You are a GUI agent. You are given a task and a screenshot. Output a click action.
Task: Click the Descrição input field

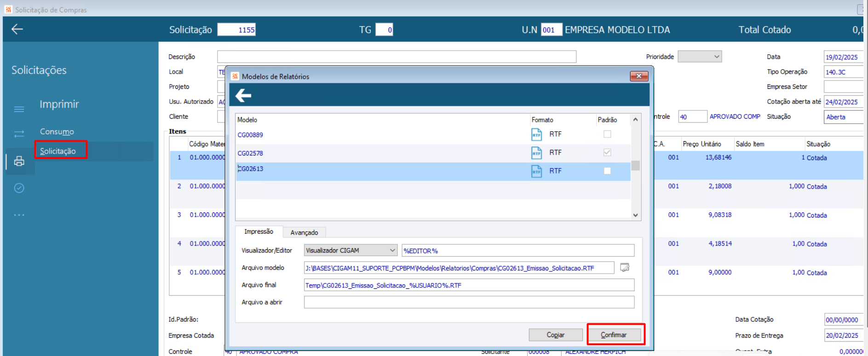point(397,57)
